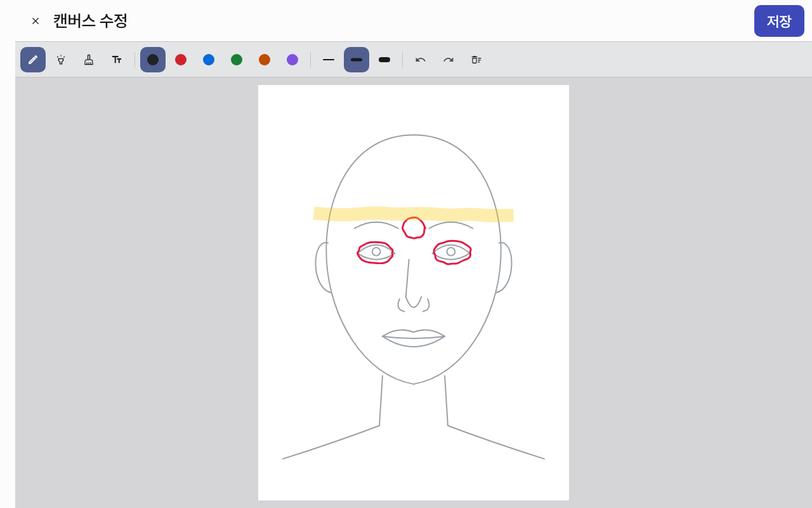
Task: Choose the blue color swatch
Action: (209, 60)
